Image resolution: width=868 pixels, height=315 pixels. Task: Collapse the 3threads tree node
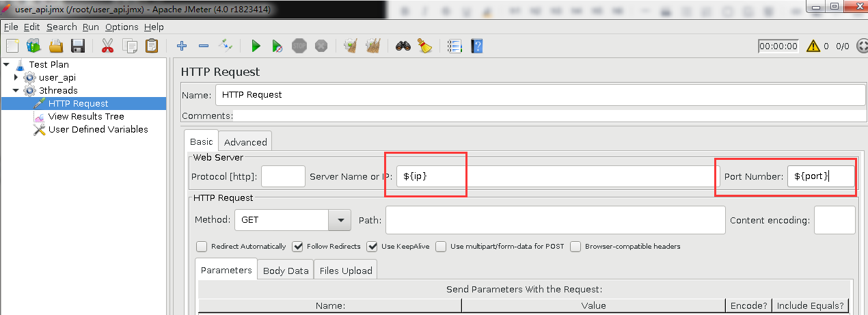16,90
